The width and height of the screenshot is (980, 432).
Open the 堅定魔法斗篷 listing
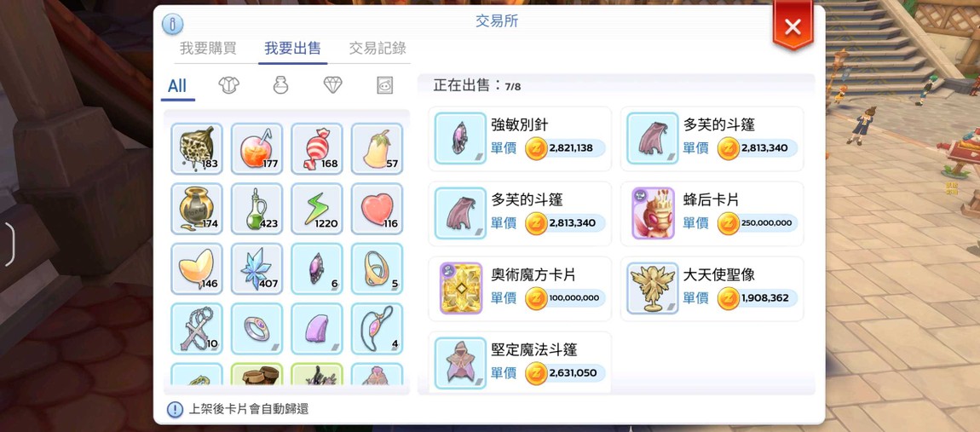(x=520, y=363)
